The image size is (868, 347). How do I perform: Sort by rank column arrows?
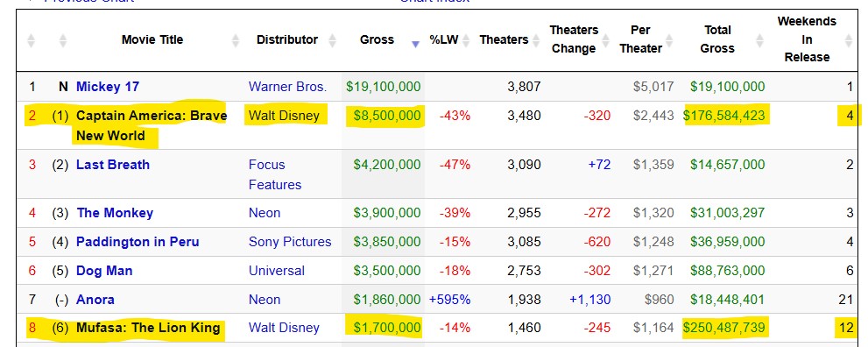[x=31, y=40]
